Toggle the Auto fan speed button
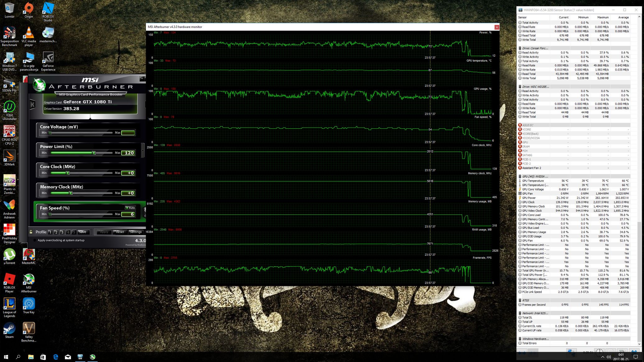The width and height of the screenshot is (644, 362). (130, 208)
